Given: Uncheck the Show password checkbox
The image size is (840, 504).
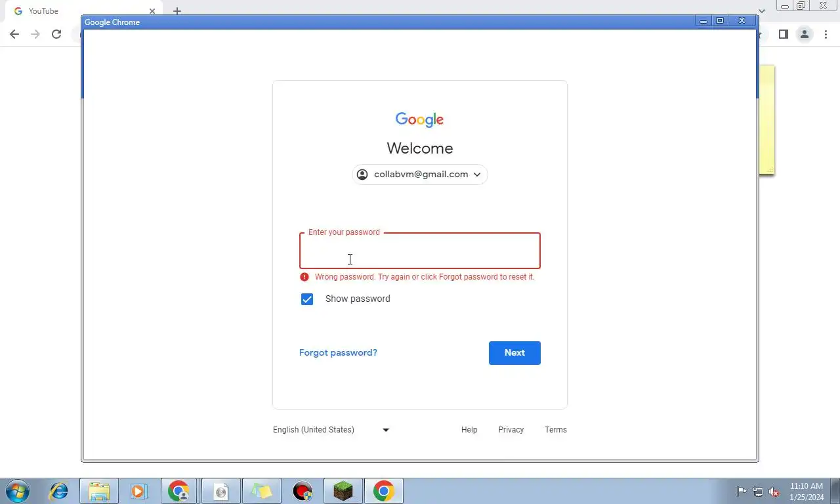Looking at the screenshot, I should tap(307, 299).
